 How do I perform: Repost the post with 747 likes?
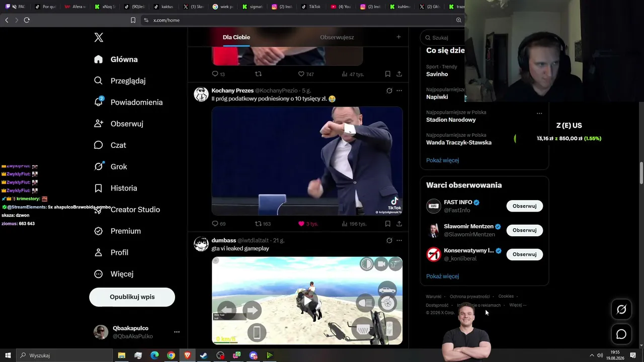(258, 74)
